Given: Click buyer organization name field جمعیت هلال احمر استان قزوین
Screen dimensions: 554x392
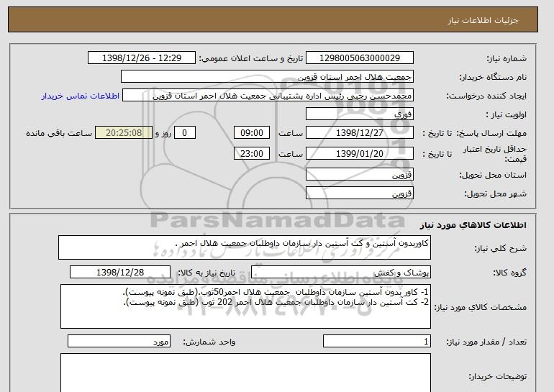Looking at the screenshot, I should click(267, 77).
